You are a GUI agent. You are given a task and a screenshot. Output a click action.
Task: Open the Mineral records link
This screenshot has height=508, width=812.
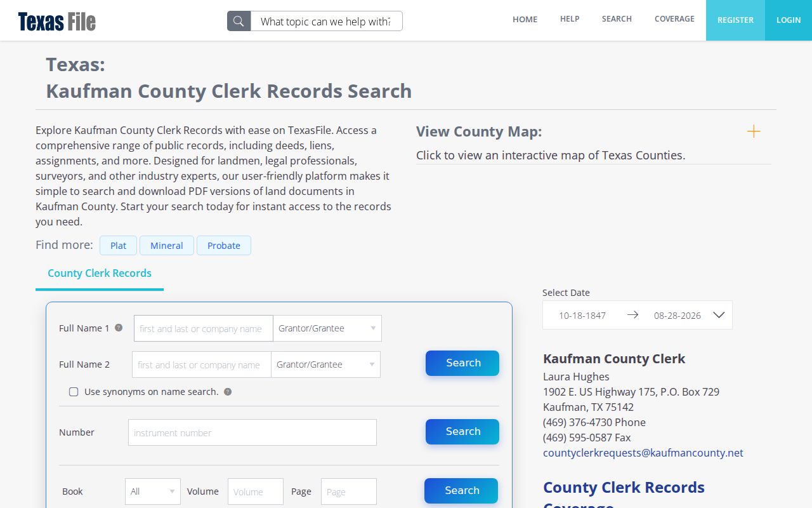(167, 246)
